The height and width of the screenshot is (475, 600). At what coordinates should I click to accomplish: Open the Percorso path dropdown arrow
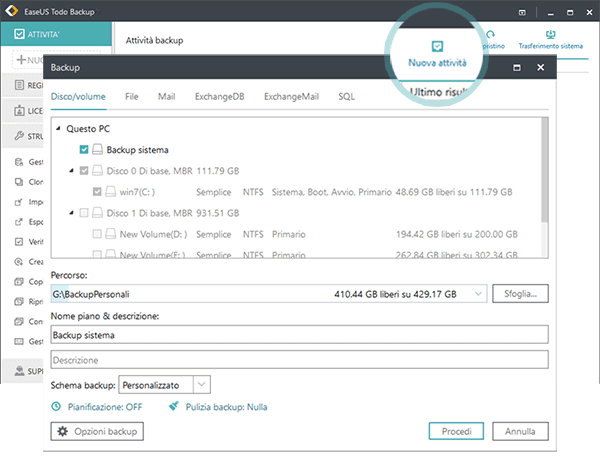478,294
